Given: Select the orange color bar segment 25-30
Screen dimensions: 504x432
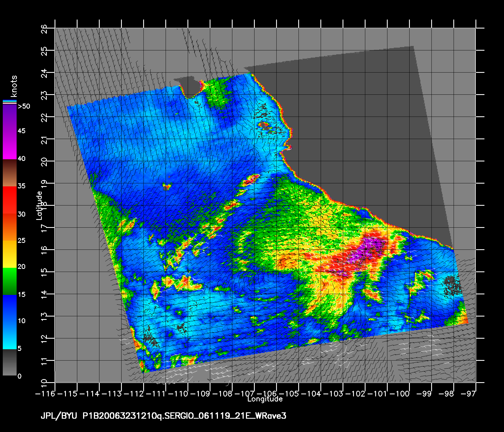Looking at the screenshot, I should (x=10, y=227).
